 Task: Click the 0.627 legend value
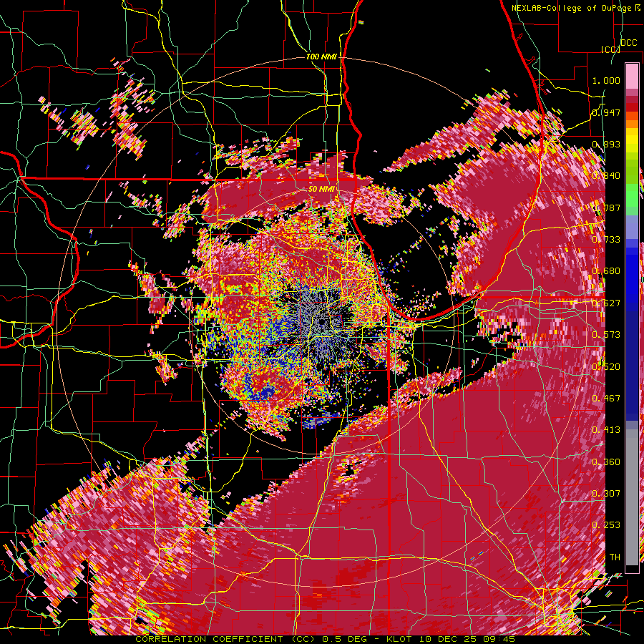click(x=606, y=303)
